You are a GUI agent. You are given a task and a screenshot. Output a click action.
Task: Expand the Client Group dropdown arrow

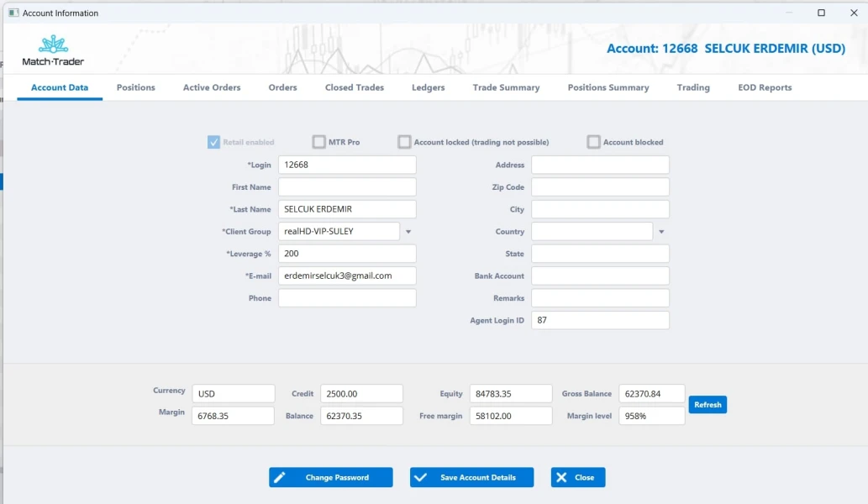point(408,232)
